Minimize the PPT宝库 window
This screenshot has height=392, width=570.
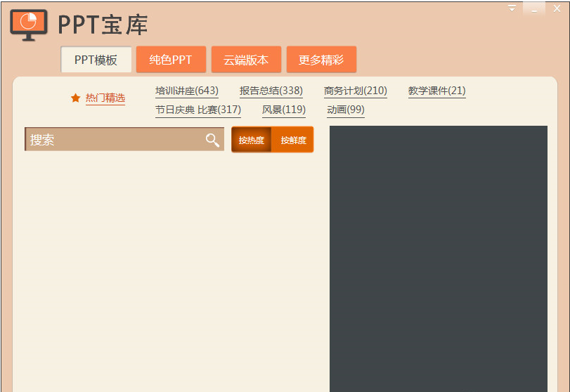tap(534, 8)
